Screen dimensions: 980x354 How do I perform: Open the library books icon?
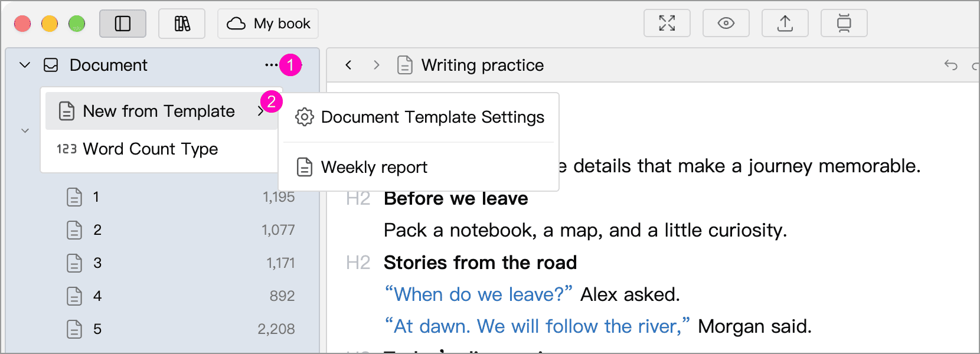(x=182, y=24)
